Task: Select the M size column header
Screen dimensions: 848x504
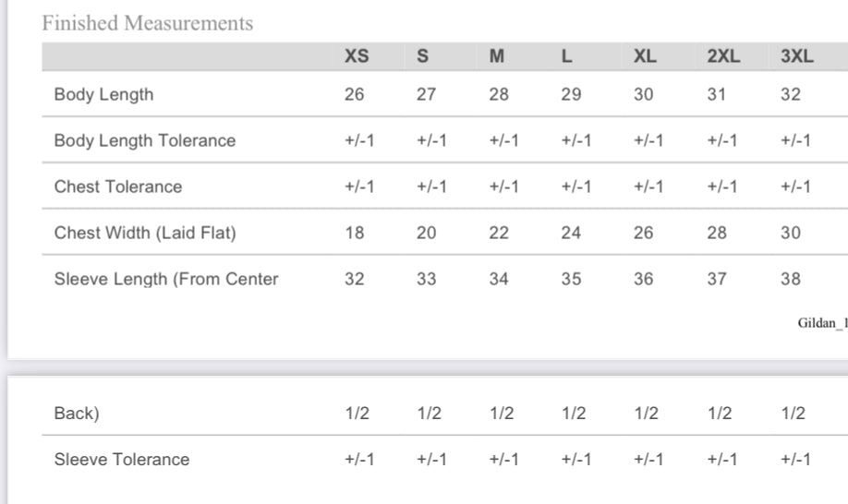Action: [x=496, y=56]
